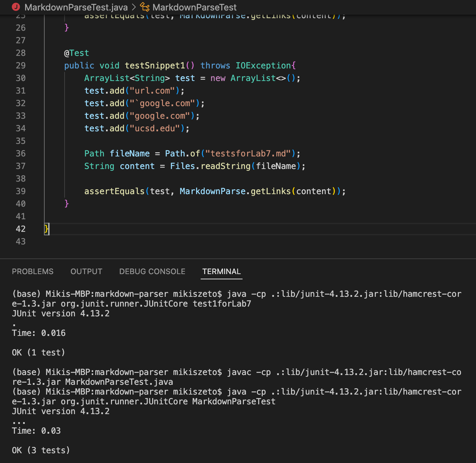The height and width of the screenshot is (463, 476).
Task: Click assertEquals on line 39
Action: [114, 191]
